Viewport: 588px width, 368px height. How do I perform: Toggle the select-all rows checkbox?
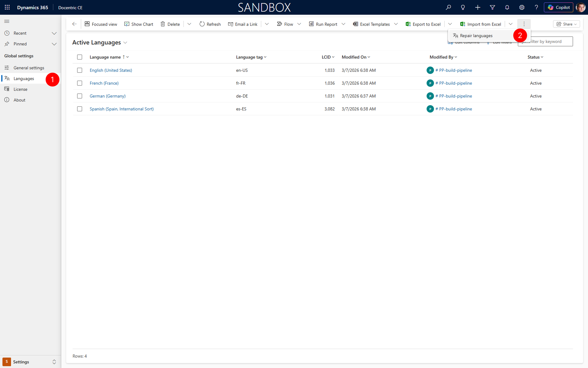click(x=80, y=57)
